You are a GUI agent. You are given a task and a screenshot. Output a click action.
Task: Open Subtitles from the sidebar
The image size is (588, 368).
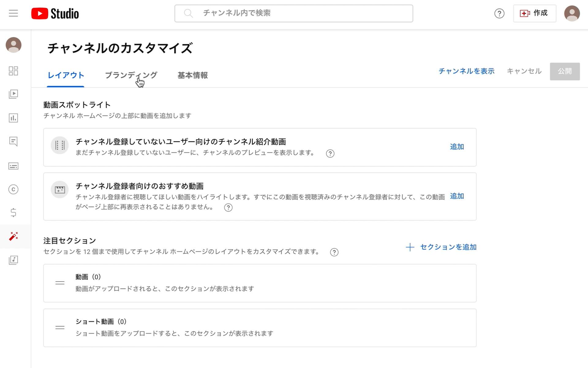[x=13, y=166]
